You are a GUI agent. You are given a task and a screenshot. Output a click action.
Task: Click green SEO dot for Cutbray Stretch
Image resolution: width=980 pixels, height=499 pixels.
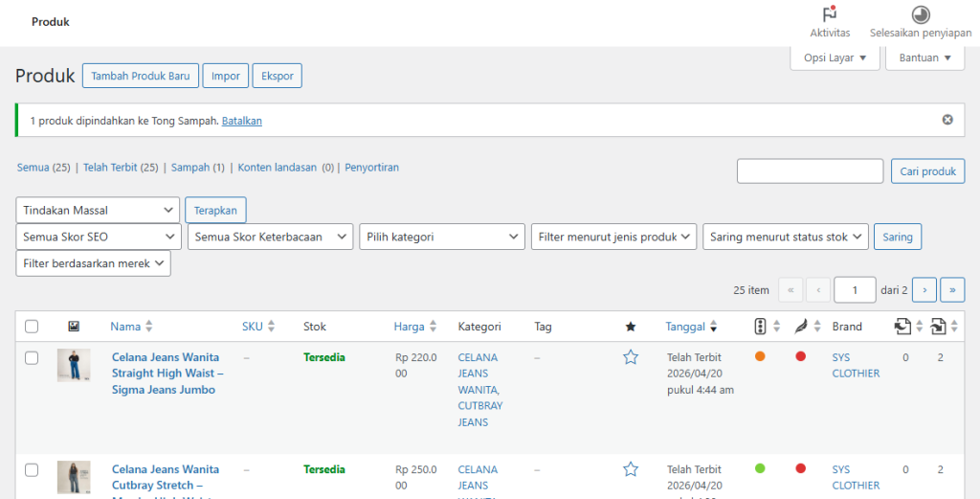click(760, 468)
